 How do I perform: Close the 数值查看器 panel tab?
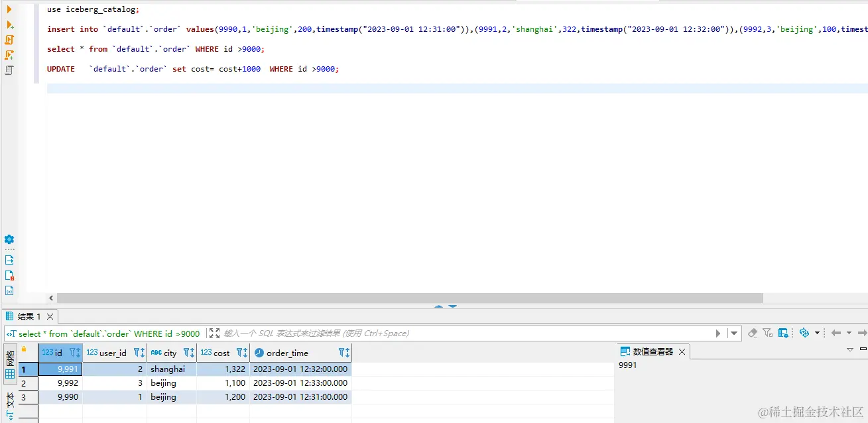click(x=682, y=352)
